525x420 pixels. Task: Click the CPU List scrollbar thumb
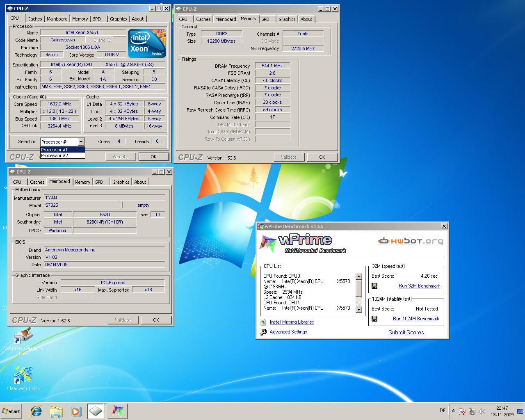pyautogui.click(x=359, y=288)
